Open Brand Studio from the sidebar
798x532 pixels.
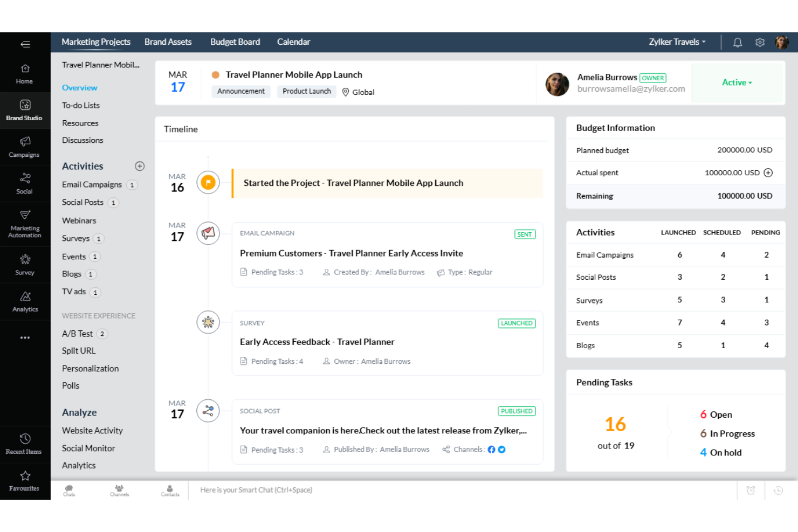coord(24,109)
